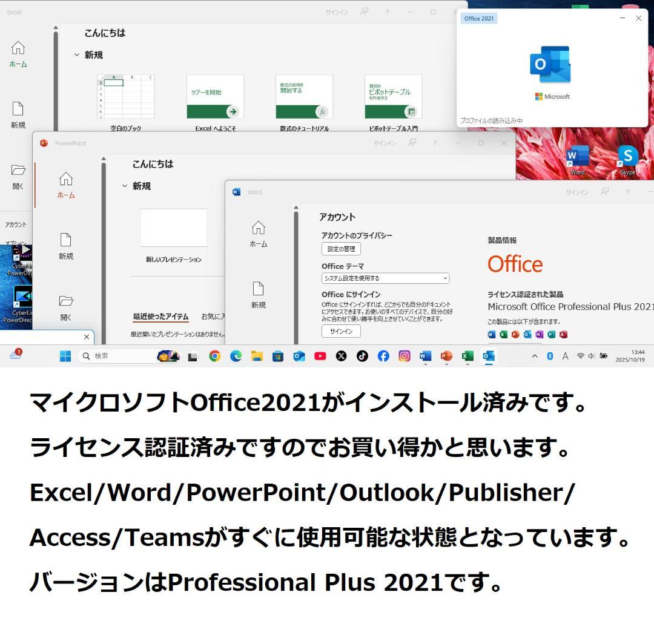
Task: Collapse the 新規 section in PowerPoint
Action: coord(124,186)
